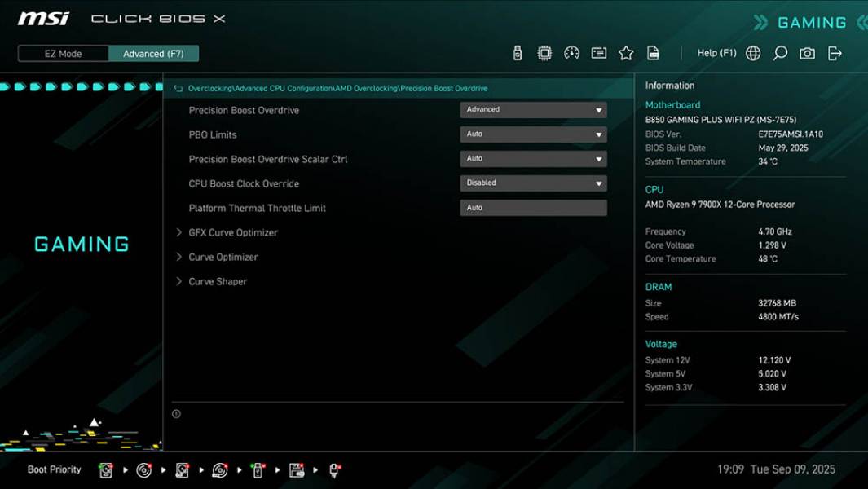Open the BIOS search magnifier icon
This screenshot has height=489, width=868.
click(x=779, y=52)
